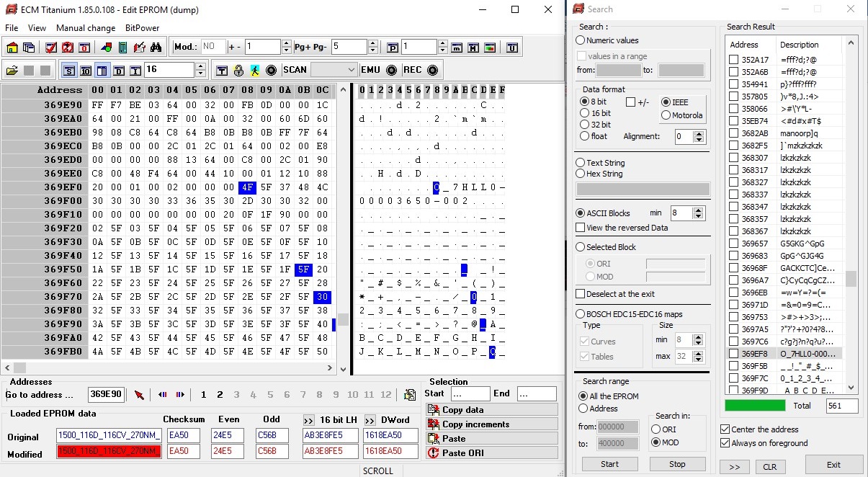The image size is (868, 477).
Task: Uncheck Always on foreground option
Action: pyautogui.click(x=764, y=443)
